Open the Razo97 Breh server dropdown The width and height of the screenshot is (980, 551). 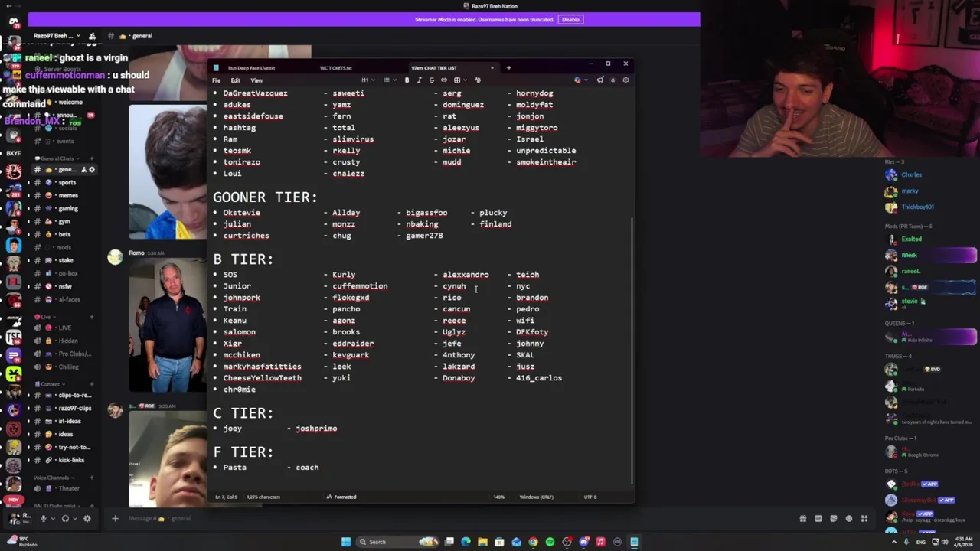(x=56, y=36)
